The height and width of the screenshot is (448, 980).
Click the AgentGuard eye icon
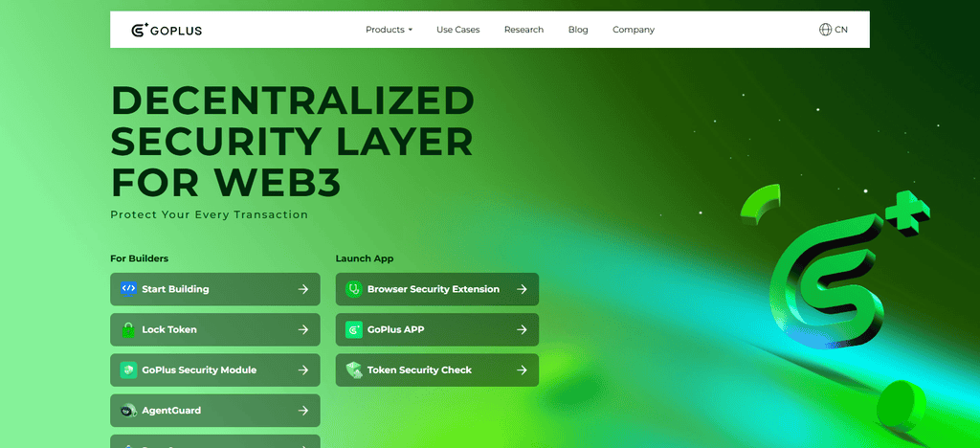coord(129,411)
